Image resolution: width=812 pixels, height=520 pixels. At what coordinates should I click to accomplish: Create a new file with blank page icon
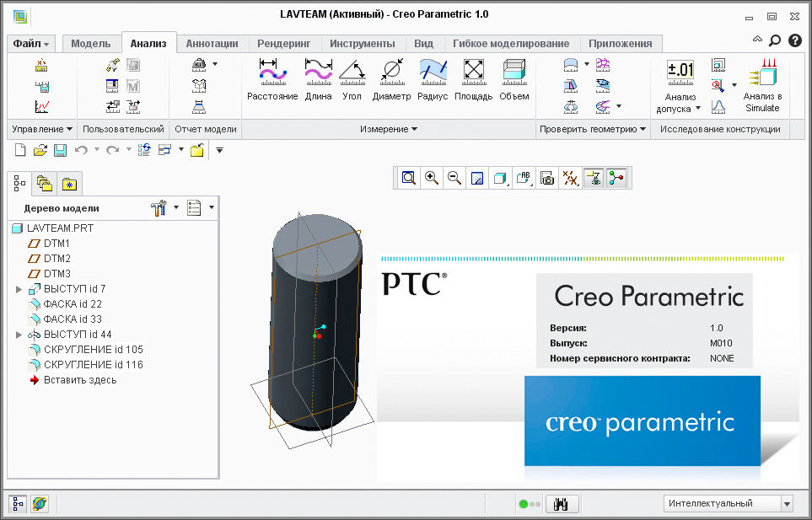(x=19, y=150)
